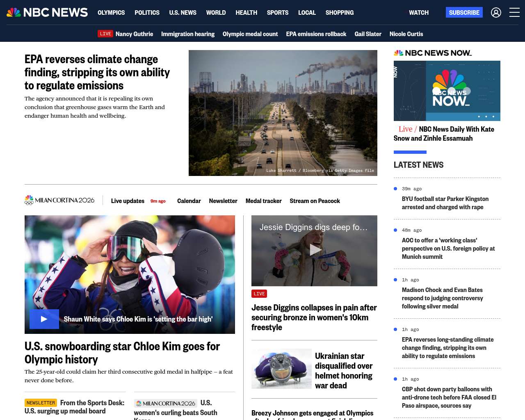This screenshot has width=525, height=420.
Task: Click the blue Subscribe button
Action: click(x=464, y=12)
